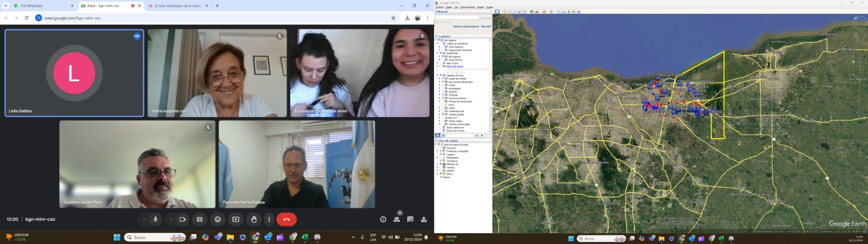Viewport: 868px width, 244px height.
Task: Open audio settings arrow beside microphone
Action: click(143, 220)
